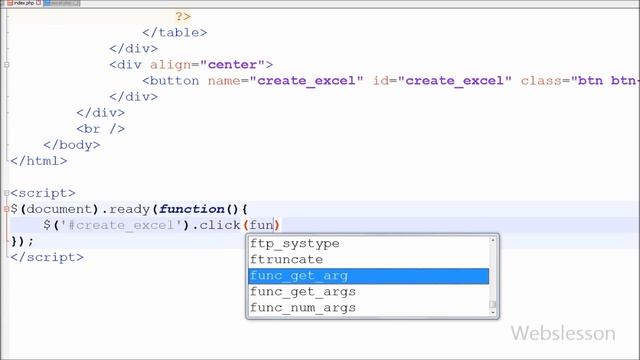This screenshot has height=360, width=640.
Task: Click the id="create_excel" attribute value
Action: pyautogui.click(x=455, y=81)
